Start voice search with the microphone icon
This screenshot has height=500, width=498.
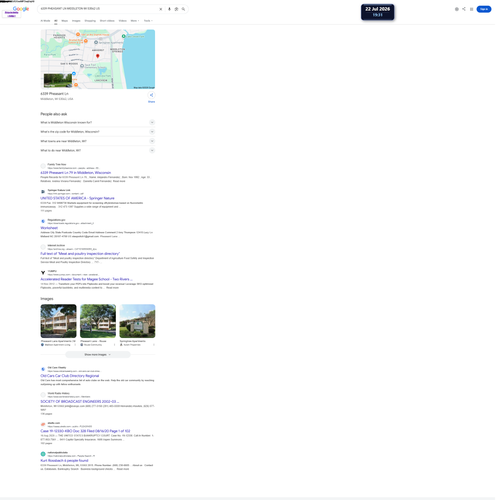tap(169, 9)
